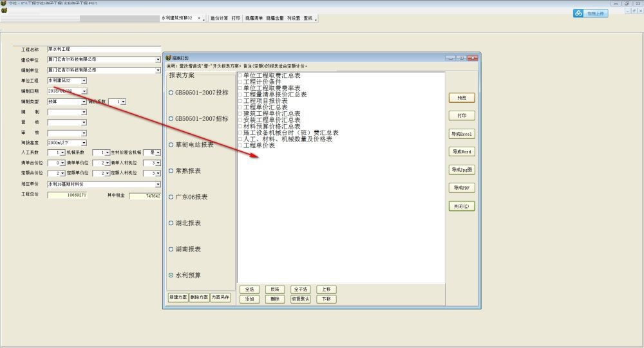Click the 报表打印 dialog title icon

[168, 58]
